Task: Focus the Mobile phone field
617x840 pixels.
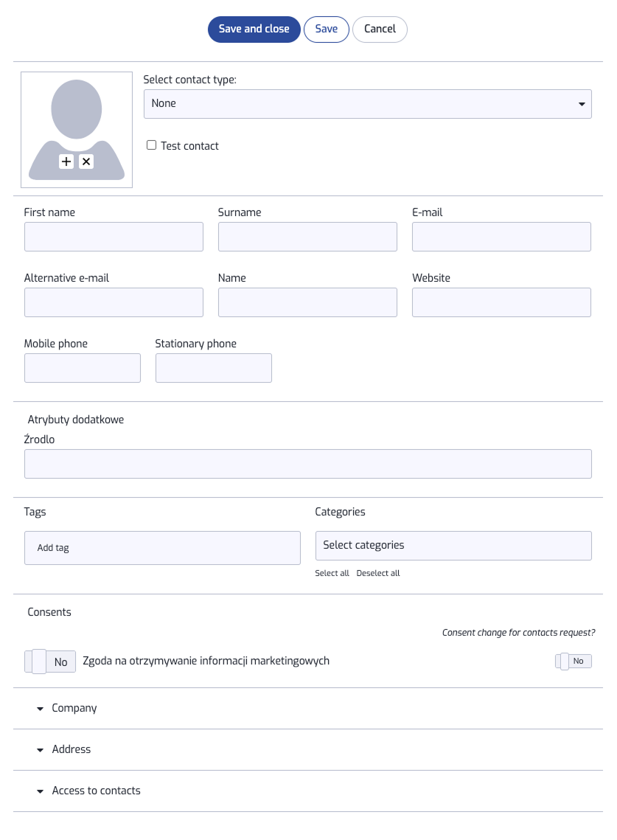Action: (x=83, y=368)
